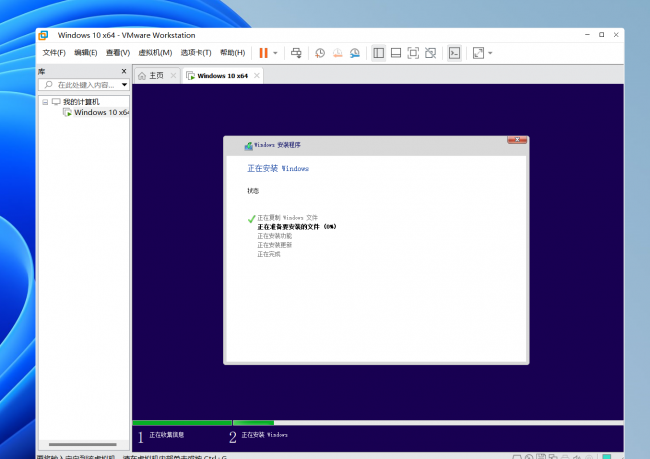Click the library horizontal scrollbar
Image resolution: width=650 pixels, height=459 pixels.
tap(82, 444)
